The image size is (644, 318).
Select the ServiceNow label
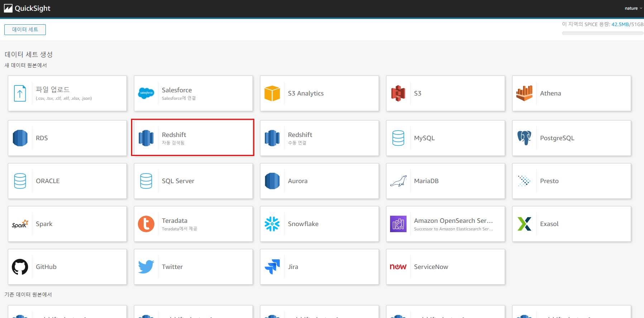point(431,267)
